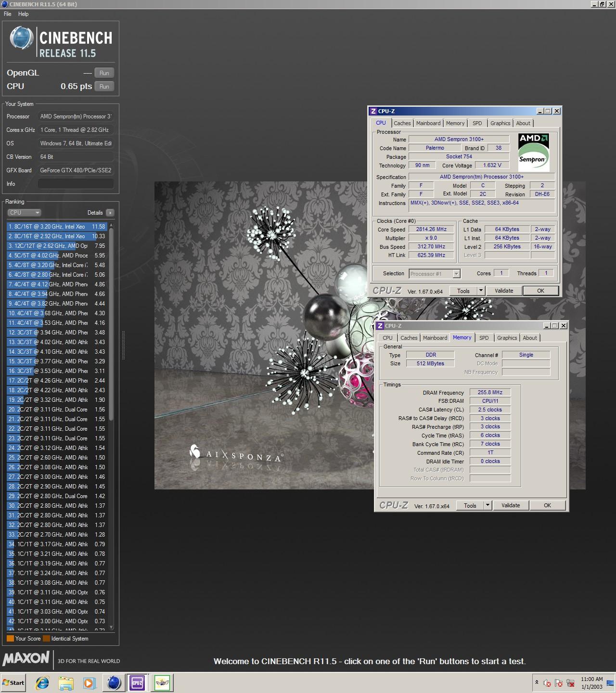Open SPD tab in lower CPU-Z window
The height and width of the screenshot is (693, 616).
pyautogui.click(x=484, y=338)
